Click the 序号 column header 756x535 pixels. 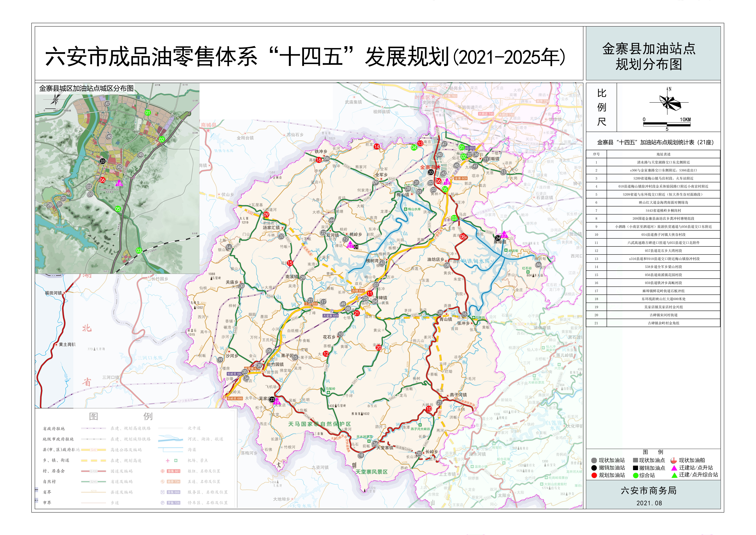click(596, 154)
